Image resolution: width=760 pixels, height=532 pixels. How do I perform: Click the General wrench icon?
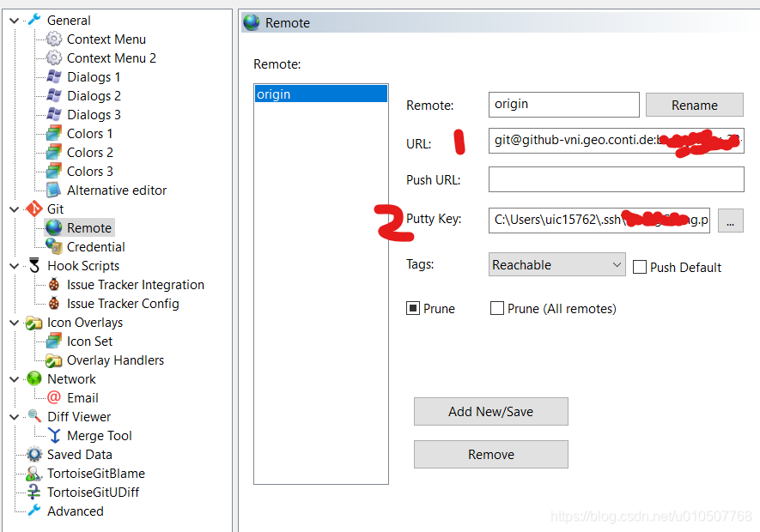tap(34, 20)
